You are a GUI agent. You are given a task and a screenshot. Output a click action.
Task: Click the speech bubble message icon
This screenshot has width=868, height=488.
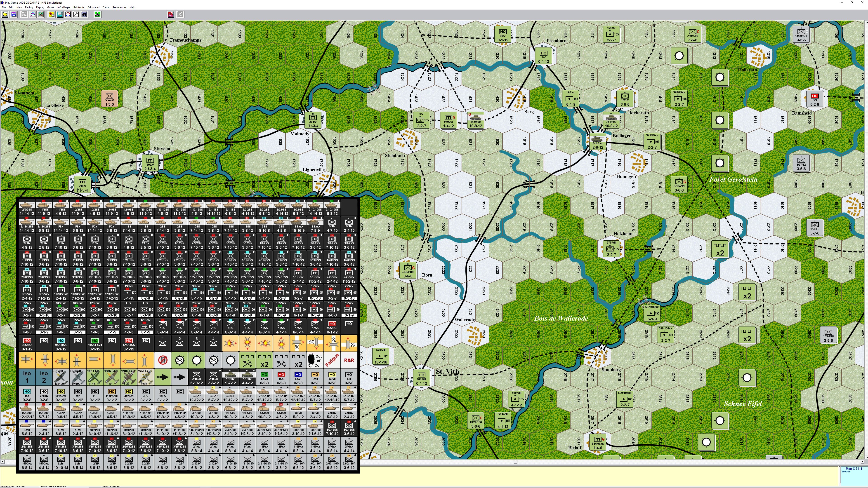click(x=60, y=14)
